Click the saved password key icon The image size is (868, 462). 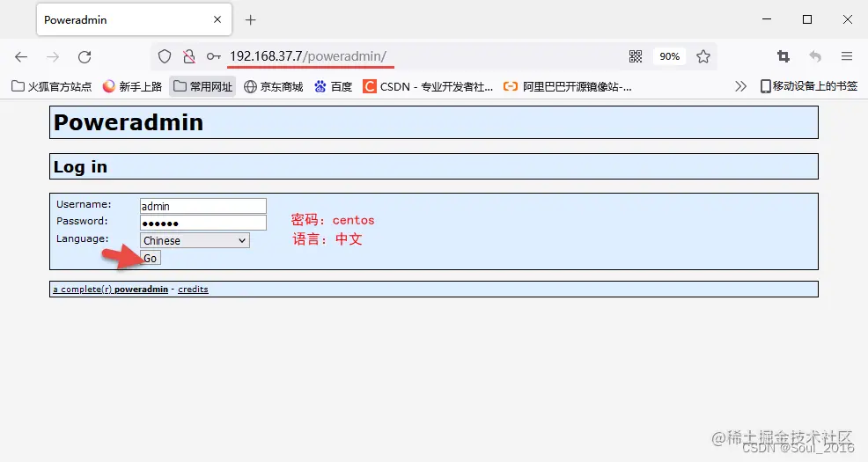point(214,56)
